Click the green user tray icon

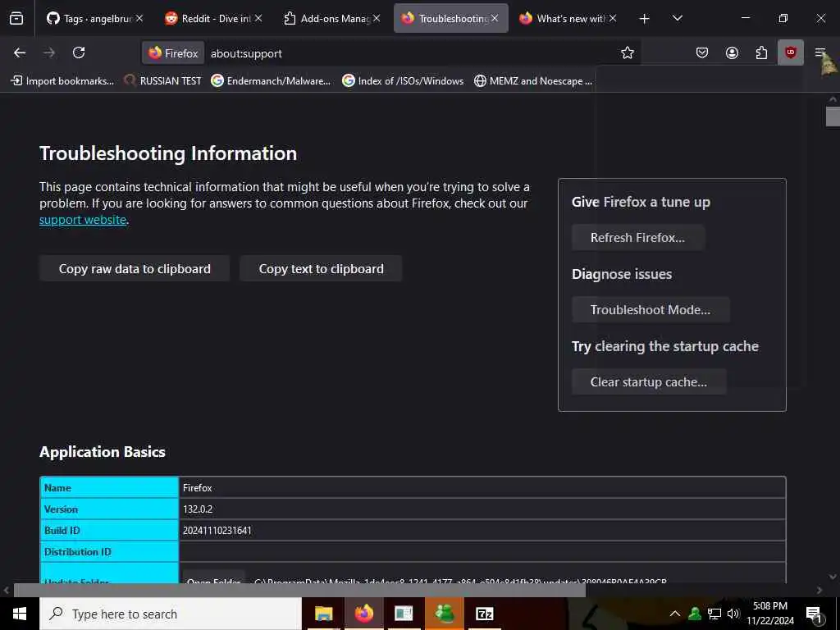695,614
